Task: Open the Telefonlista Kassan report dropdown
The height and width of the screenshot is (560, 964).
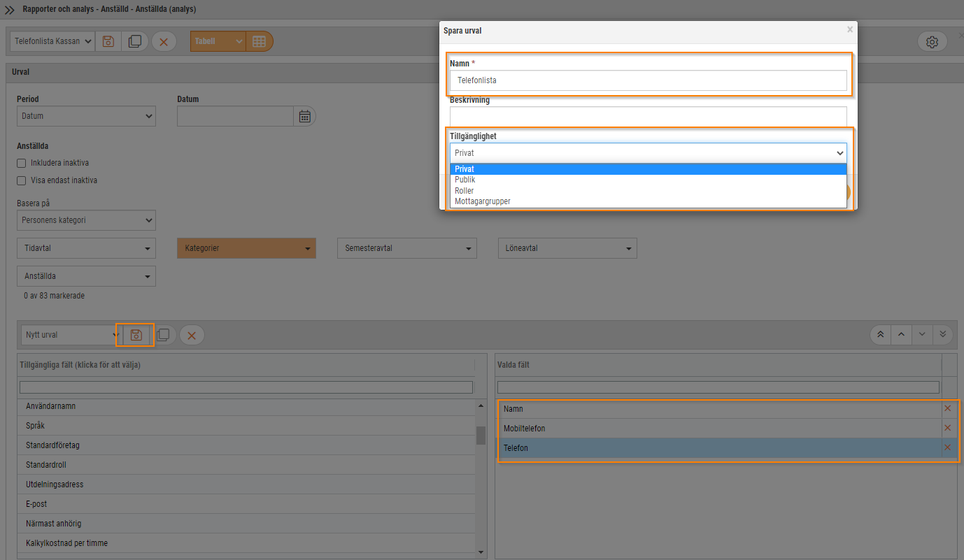Action: pyautogui.click(x=52, y=41)
